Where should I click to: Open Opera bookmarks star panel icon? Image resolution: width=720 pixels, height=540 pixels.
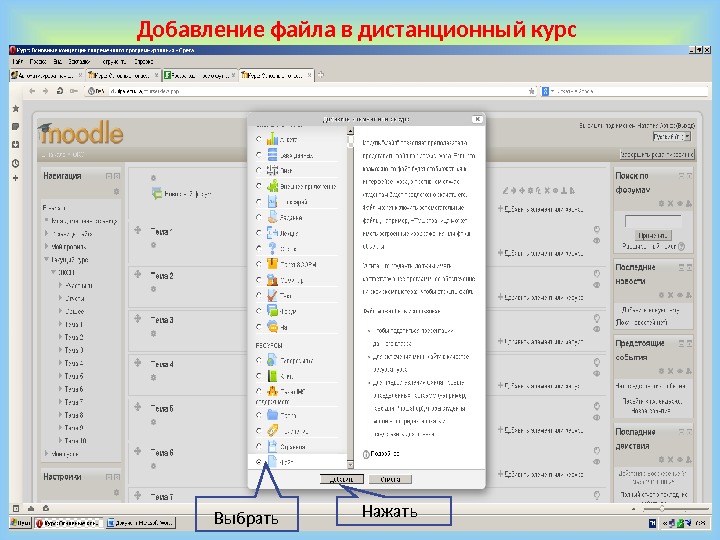click(16, 108)
